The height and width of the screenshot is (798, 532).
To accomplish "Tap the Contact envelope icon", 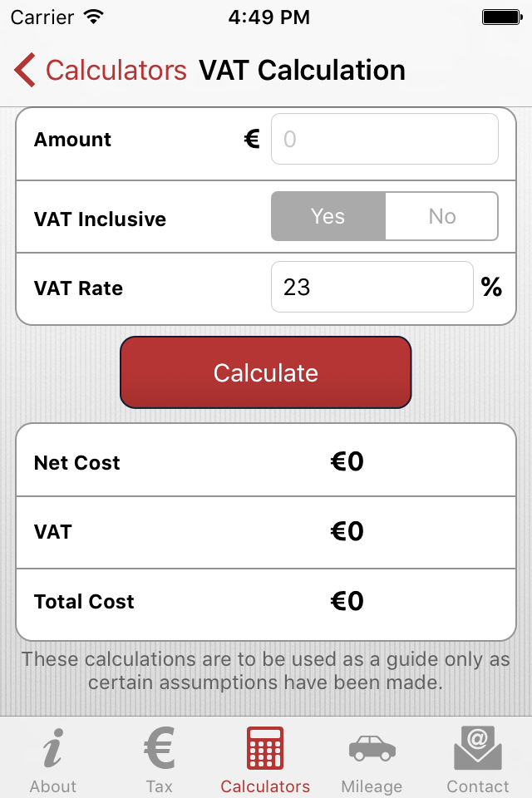I will pyautogui.click(x=478, y=748).
